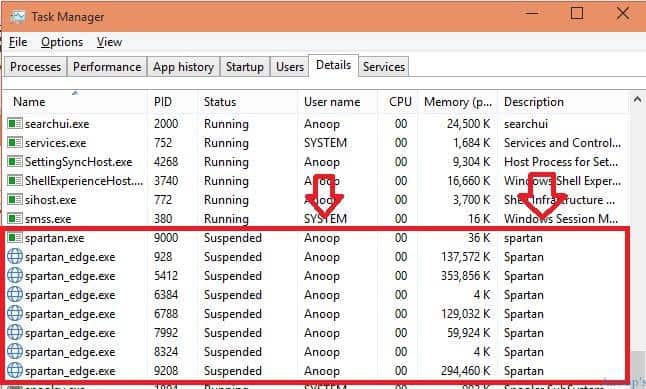Click PID cell 752

click(163, 143)
